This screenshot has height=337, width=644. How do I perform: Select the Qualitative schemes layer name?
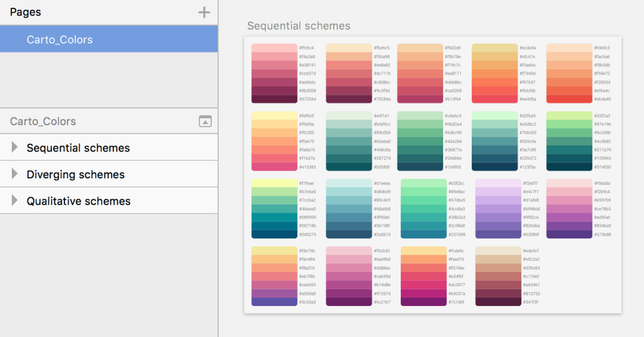pyautogui.click(x=79, y=201)
